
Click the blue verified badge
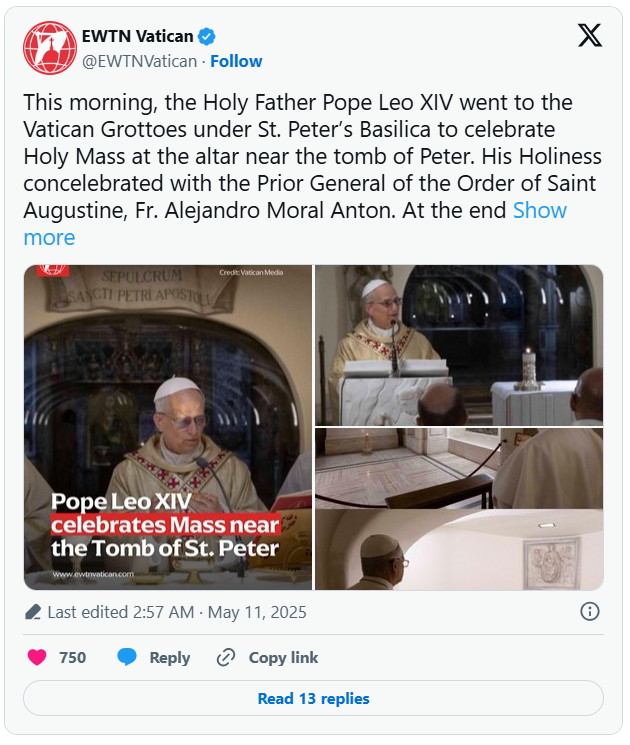click(207, 37)
